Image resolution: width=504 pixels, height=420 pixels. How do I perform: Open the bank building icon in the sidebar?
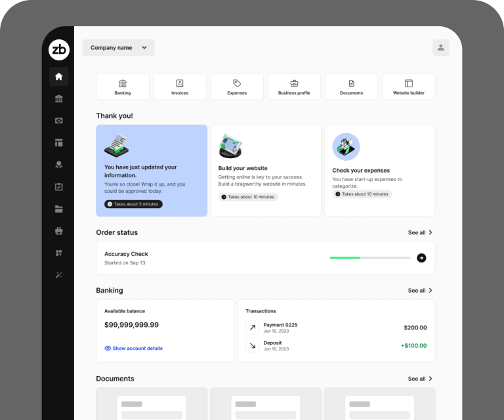tap(59, 98)
